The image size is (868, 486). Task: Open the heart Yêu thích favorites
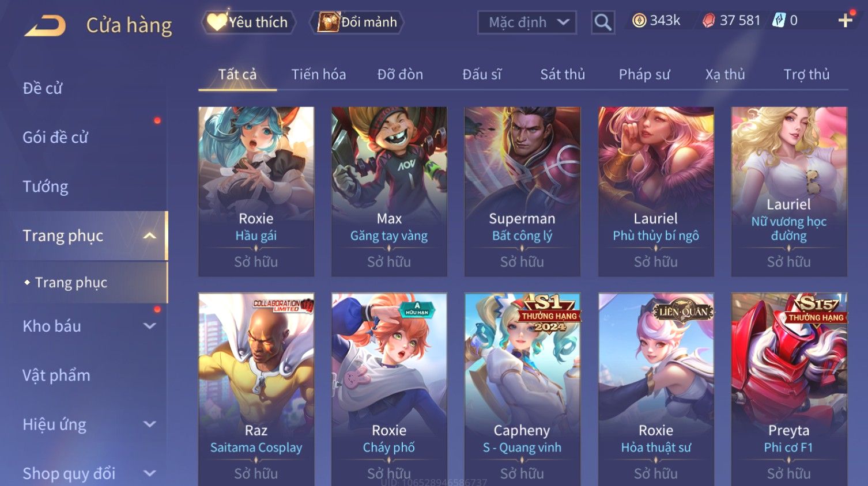point(248,22)
